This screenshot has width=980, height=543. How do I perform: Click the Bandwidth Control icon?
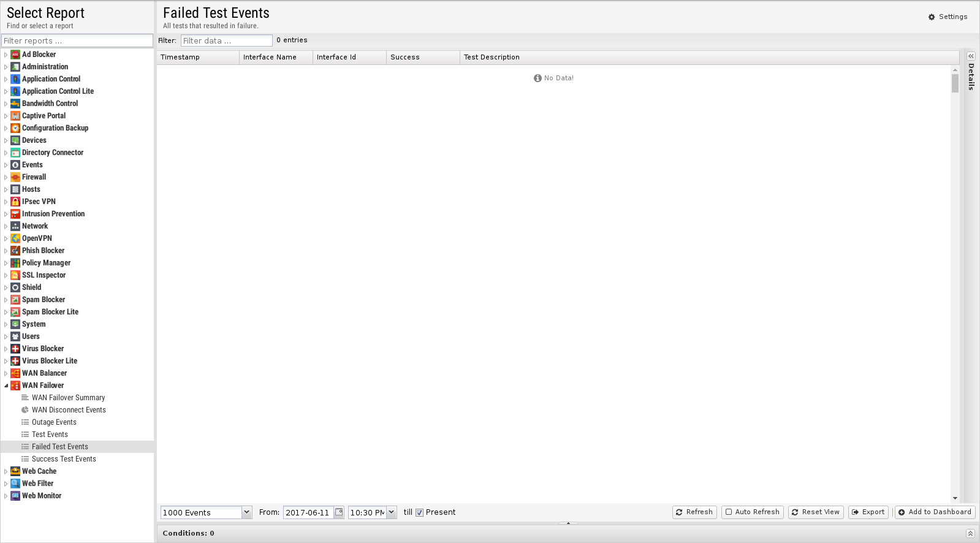(x=15, y=104)
